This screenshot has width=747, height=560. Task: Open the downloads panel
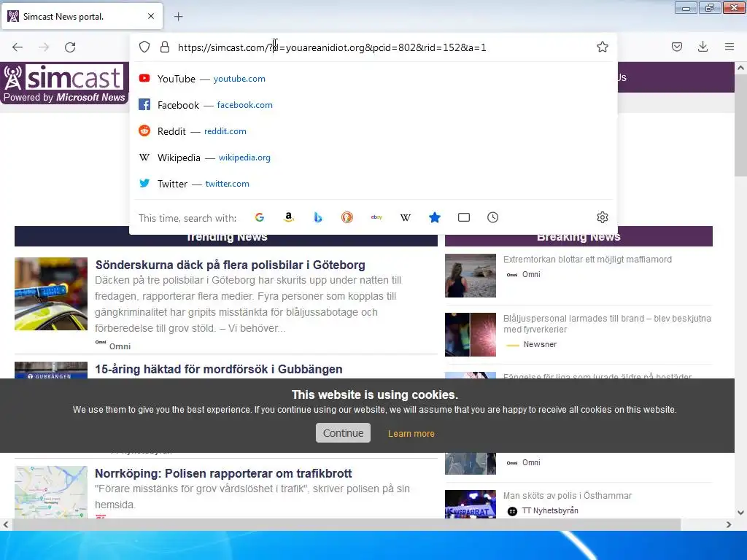[703, 47]
